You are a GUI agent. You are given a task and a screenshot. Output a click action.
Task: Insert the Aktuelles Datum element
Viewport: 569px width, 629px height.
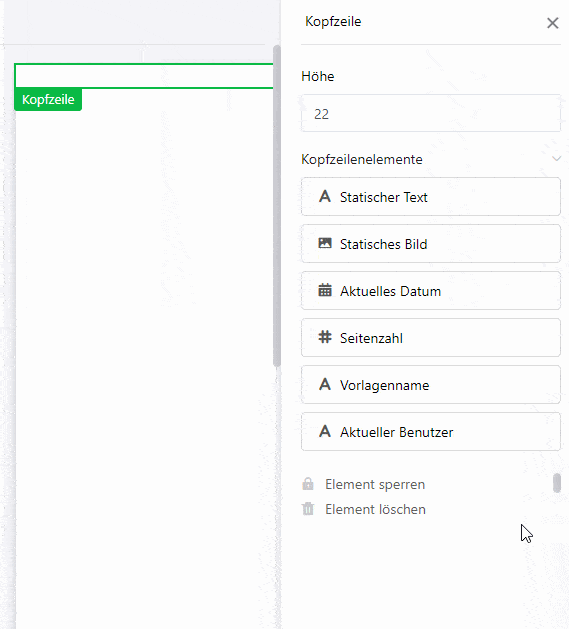[431, 290]
